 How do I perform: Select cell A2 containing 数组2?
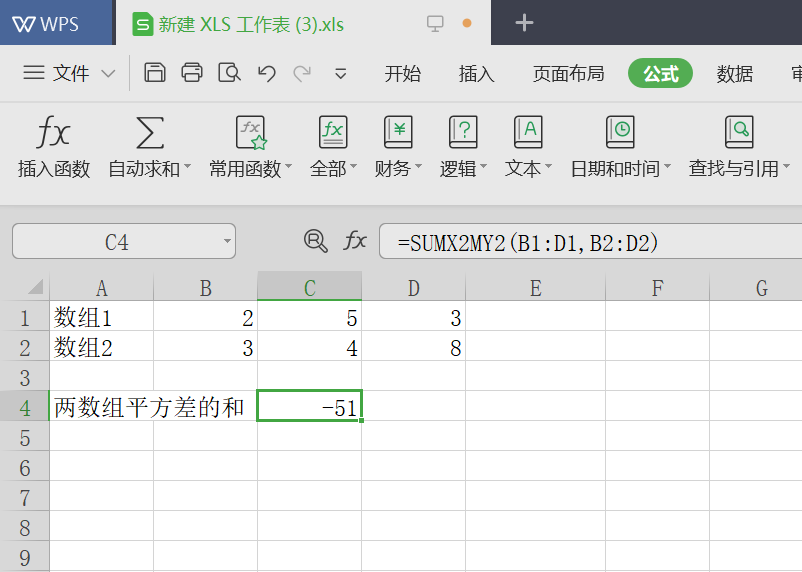(x=101, y=347)
